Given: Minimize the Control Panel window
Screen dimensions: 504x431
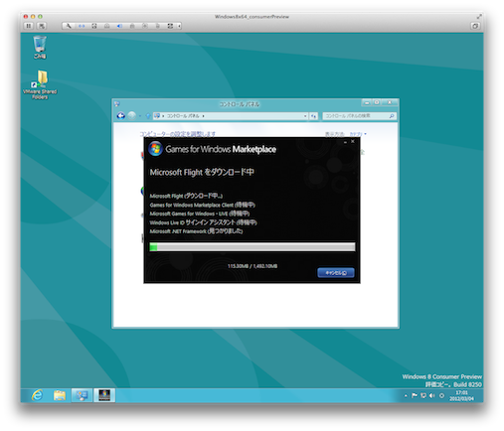Looking at the screenshot, I should click(367, 103).
